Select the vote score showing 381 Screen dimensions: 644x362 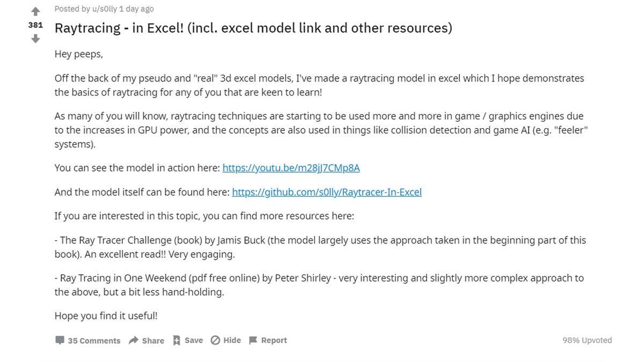[x=35, y=25]
